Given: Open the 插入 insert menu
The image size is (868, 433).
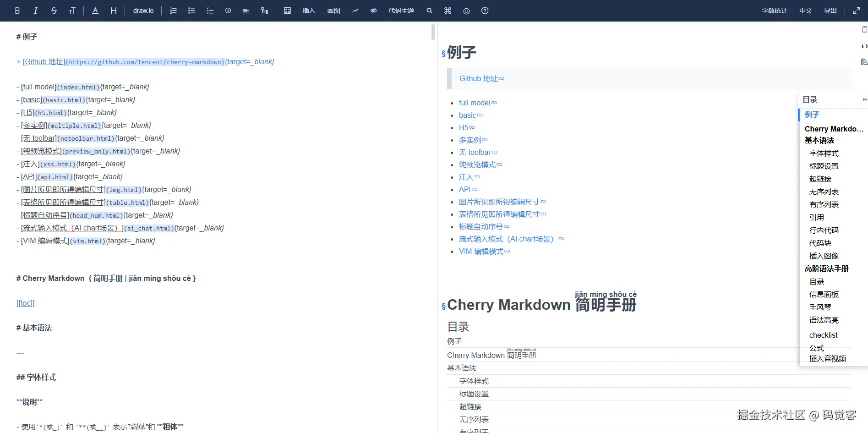Looking at the screenshot, I should click(x=309, y=11).
